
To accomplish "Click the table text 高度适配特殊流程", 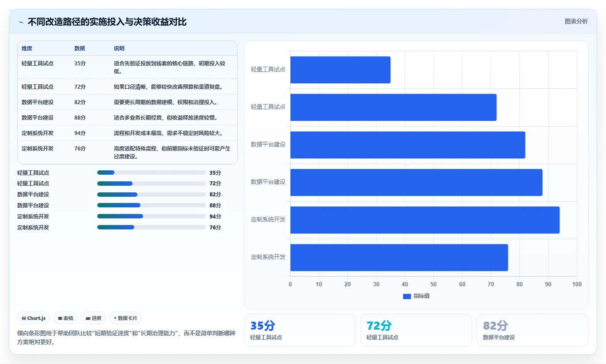I will point(136,149).
